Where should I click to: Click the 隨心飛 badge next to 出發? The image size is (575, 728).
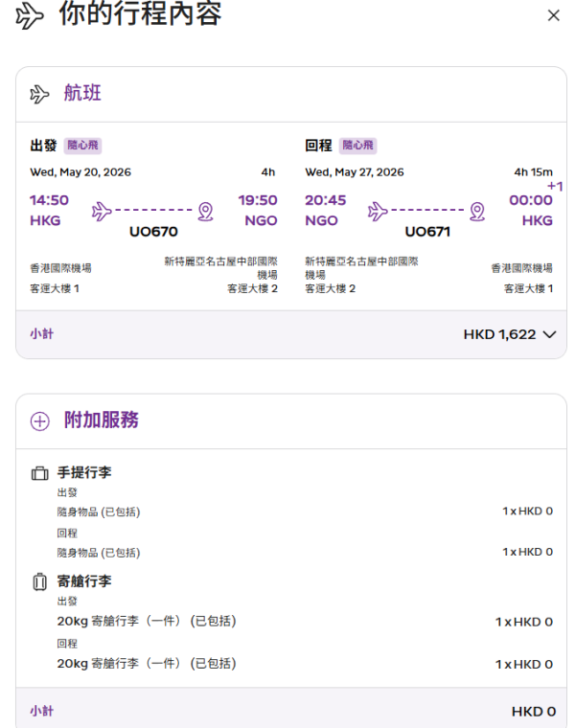tap(82, 146)
